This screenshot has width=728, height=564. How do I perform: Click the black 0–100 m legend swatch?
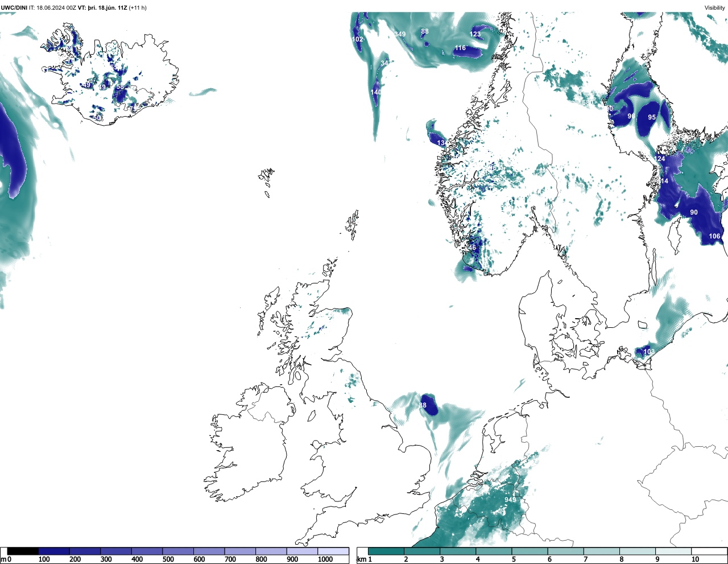pyautogui.click(x=23, y=551)
